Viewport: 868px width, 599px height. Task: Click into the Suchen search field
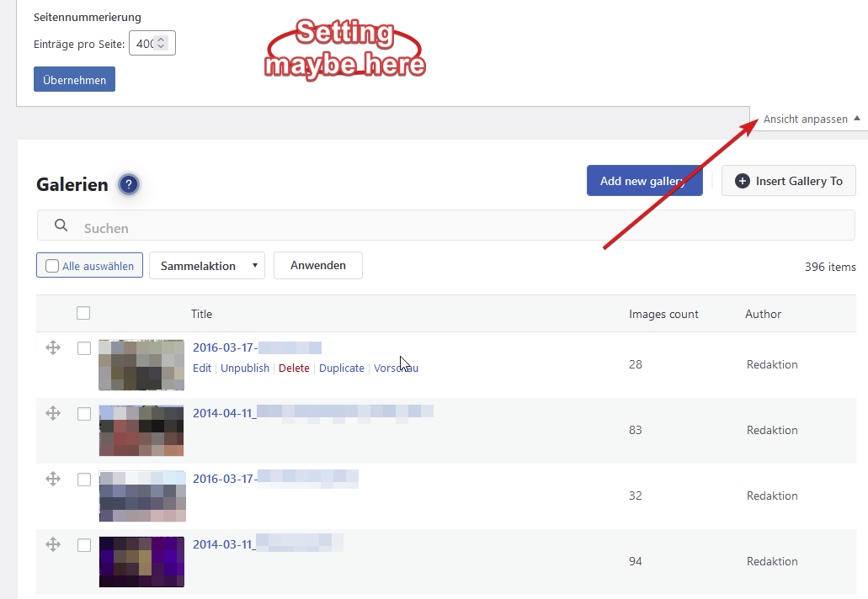(455, 228)
